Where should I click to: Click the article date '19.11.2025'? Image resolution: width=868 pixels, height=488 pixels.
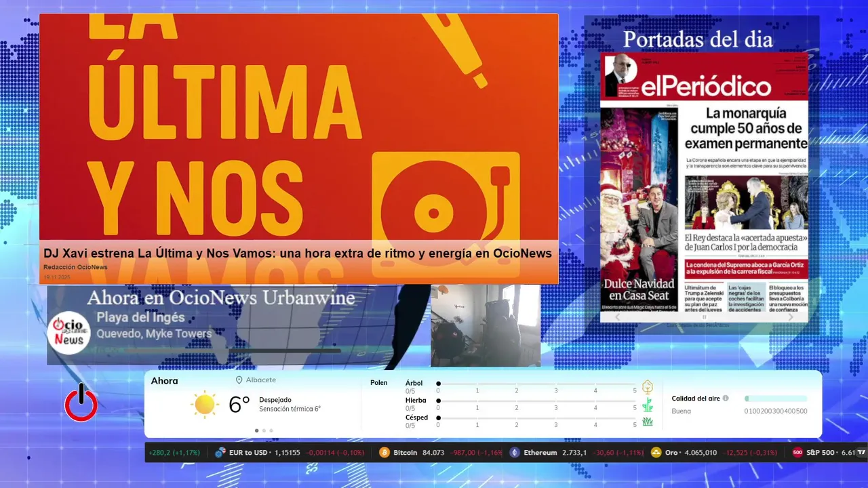(57, 277)
